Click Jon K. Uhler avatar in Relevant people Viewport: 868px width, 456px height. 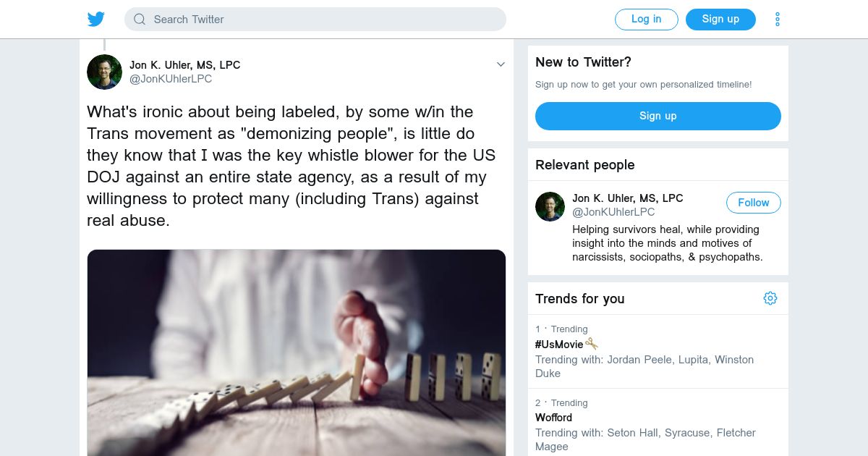pos(550,206)
